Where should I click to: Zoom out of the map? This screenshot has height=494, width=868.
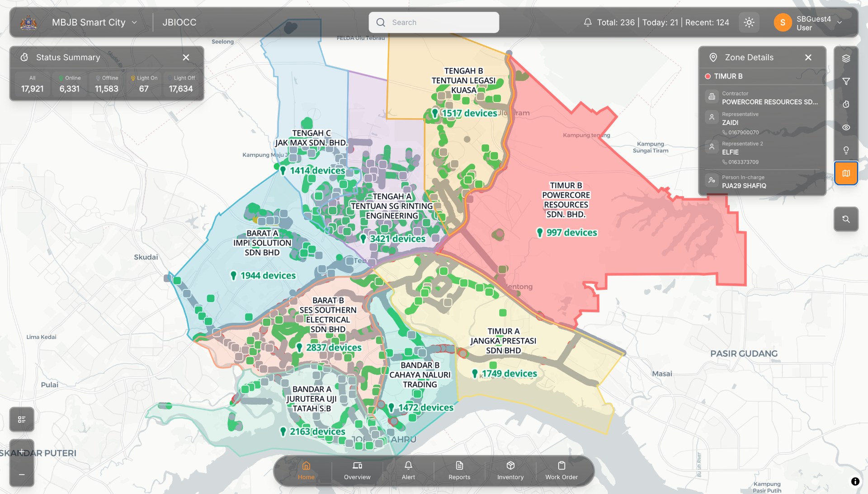(x=22, y=475)
